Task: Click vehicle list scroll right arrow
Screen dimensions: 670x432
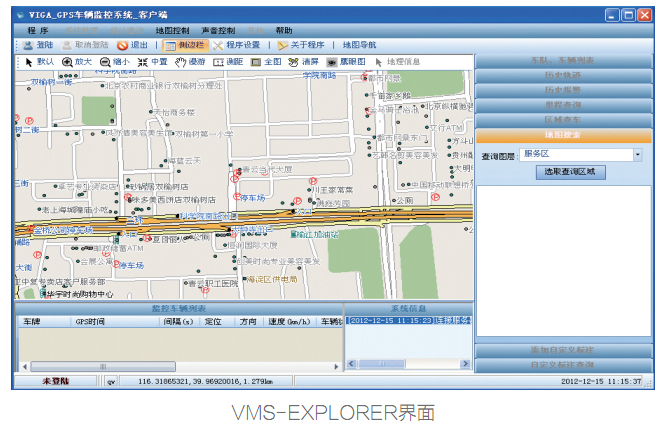Action: [336, 367]
